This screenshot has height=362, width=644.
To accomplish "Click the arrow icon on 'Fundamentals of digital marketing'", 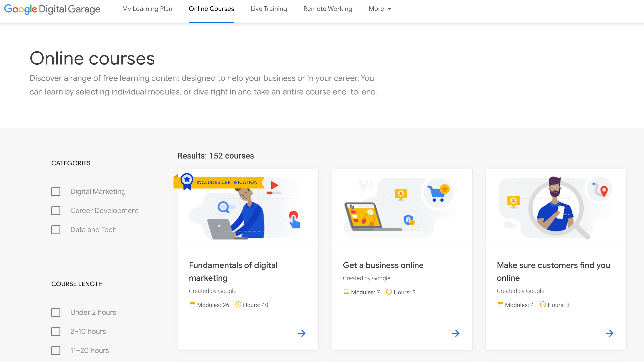I will coord(302,333).
